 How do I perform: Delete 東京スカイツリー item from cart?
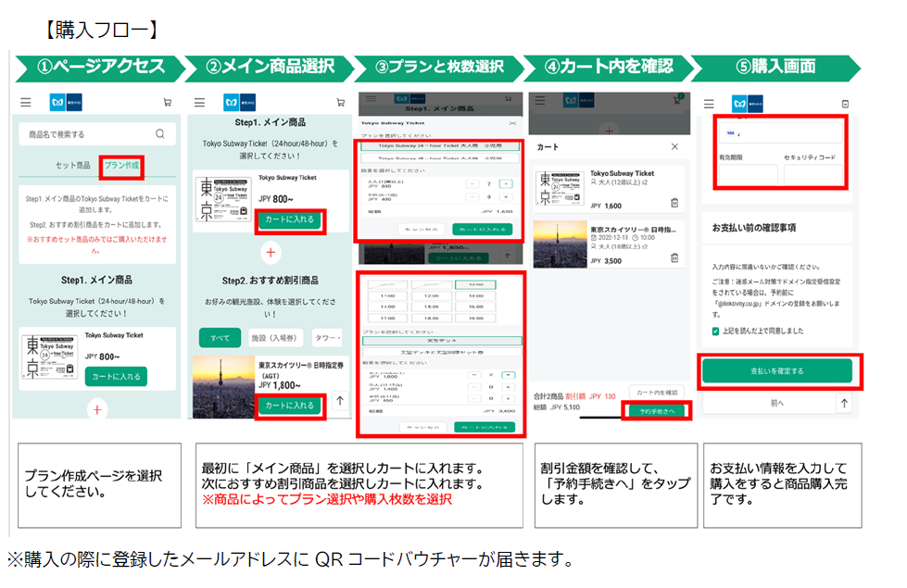[x=674, y=257]
